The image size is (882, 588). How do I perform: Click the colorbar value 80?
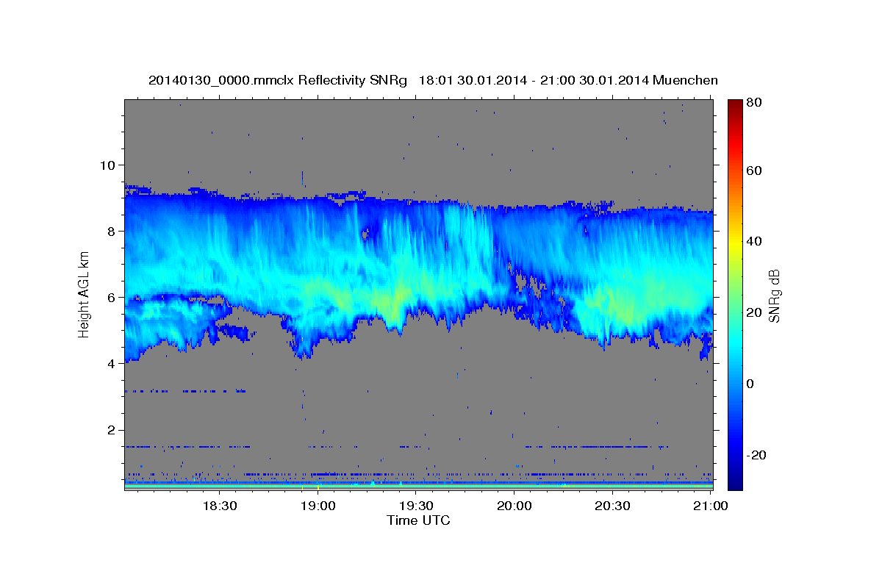coord(754,103)
